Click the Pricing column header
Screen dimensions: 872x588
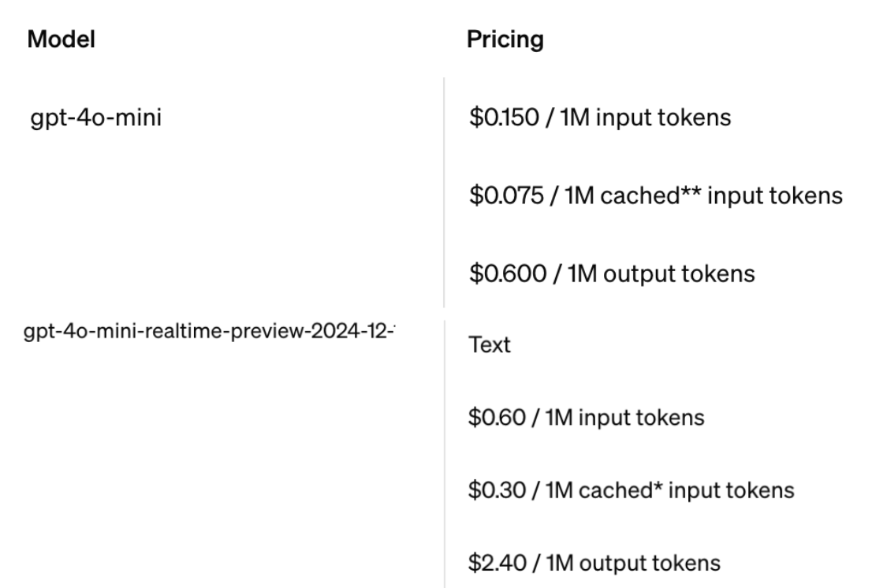(505, 39)
